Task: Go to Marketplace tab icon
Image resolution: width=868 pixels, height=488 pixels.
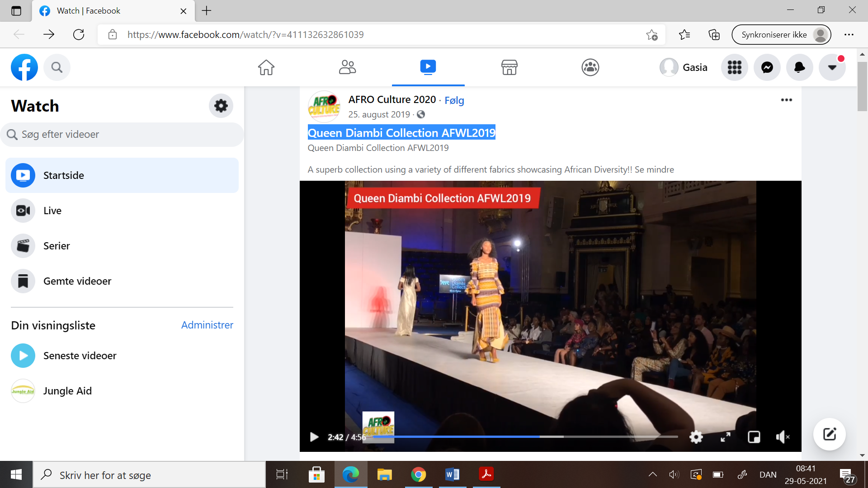Action: [509, 68]
